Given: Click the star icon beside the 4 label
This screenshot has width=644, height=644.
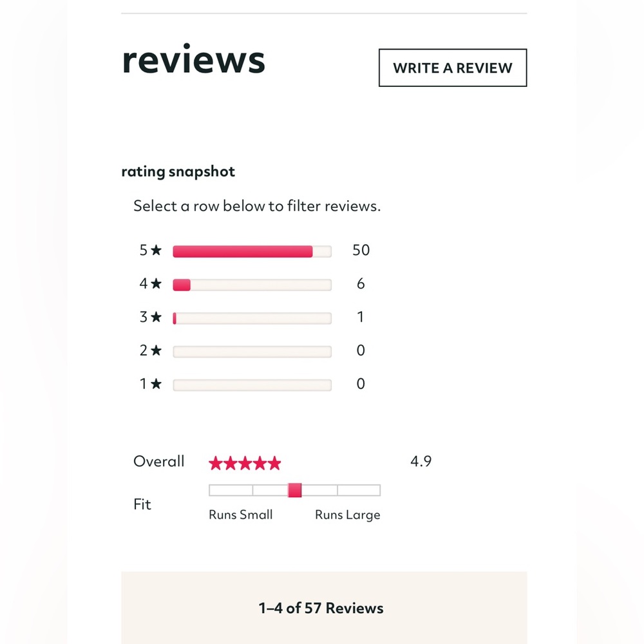Looking at the screenshot, I should [156, 284].
